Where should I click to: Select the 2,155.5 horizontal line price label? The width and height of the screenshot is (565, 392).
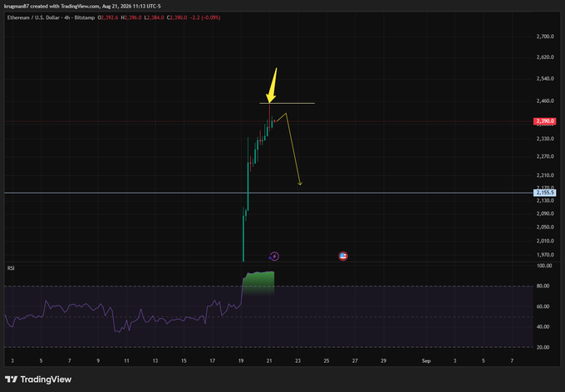click(544, 193)
